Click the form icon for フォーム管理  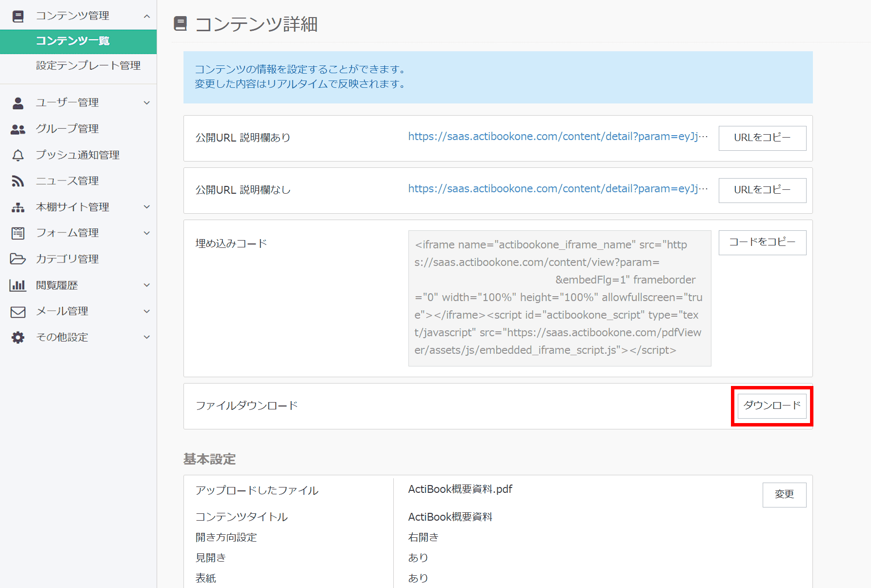click(18, 233)
